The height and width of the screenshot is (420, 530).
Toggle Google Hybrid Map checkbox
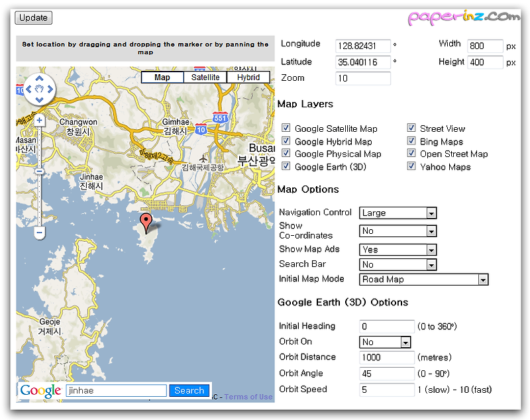286,140
